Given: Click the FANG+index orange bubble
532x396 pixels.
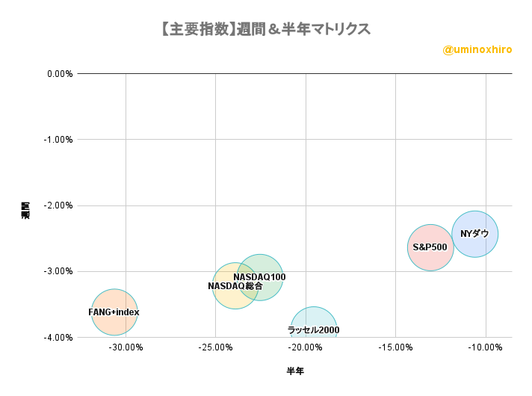Looking at the screenshot, I should click(114, 312).
